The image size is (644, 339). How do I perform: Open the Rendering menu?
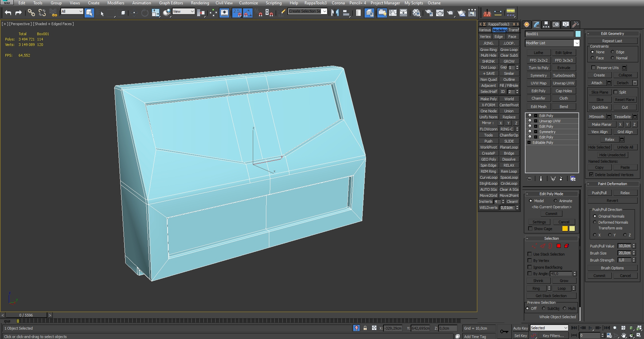pyautogui.click(x=200, y=3)
